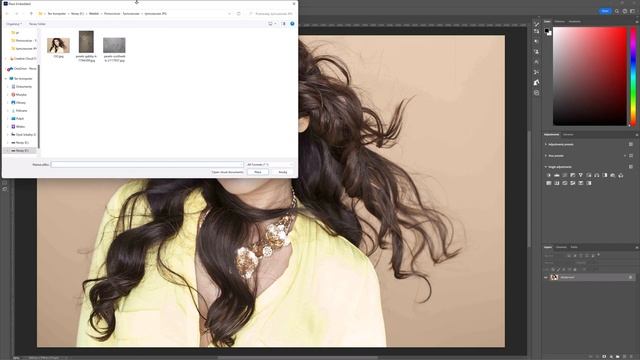Create new fill or adjustment layer icon
Viewport: 640px width, 360px height.
click(611, 357)
